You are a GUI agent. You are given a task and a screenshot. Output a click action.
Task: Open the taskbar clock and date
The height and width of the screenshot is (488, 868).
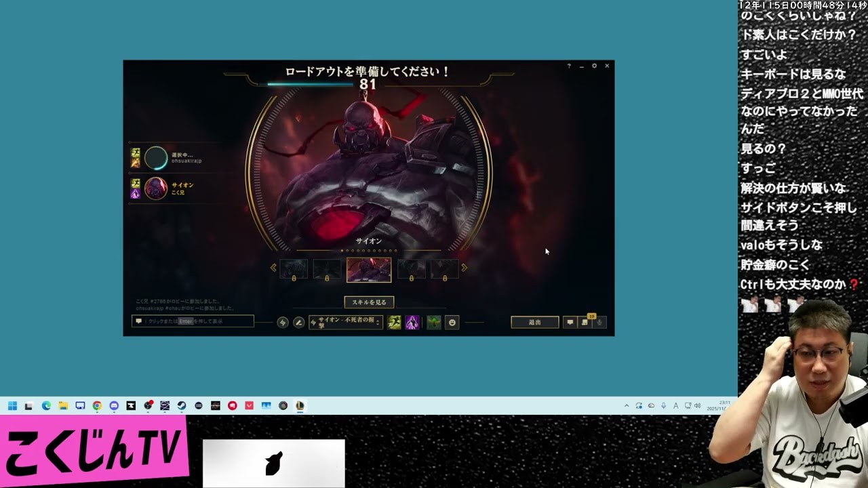(x=719, y=406)
